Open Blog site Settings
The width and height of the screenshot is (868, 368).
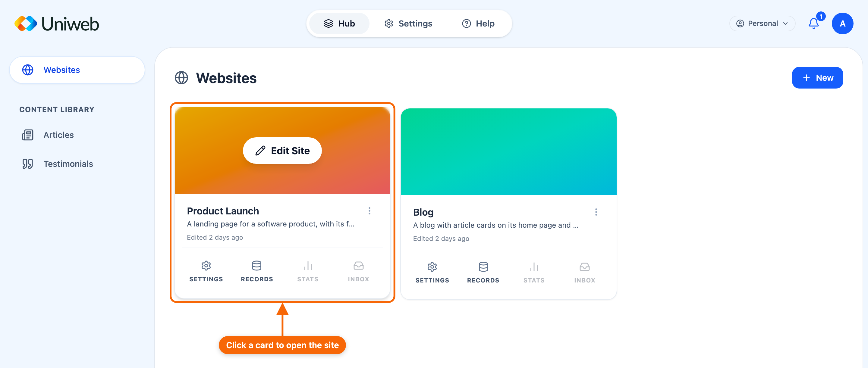(432, 273)
